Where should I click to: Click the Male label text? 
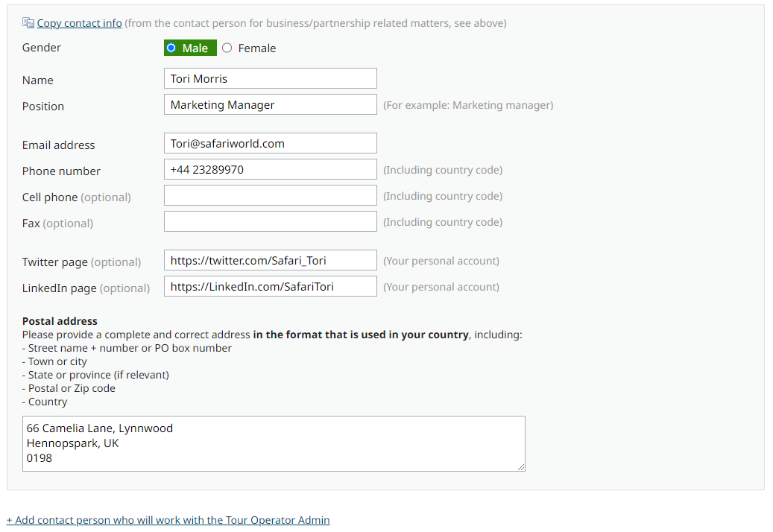(x=195, y=48)
